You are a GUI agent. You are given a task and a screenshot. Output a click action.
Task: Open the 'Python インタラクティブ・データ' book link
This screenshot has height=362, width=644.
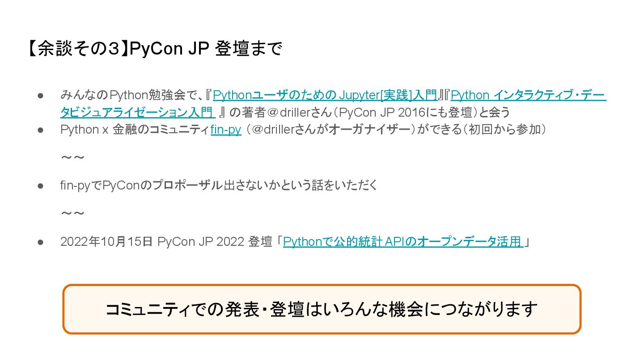[x=529, y=95]
